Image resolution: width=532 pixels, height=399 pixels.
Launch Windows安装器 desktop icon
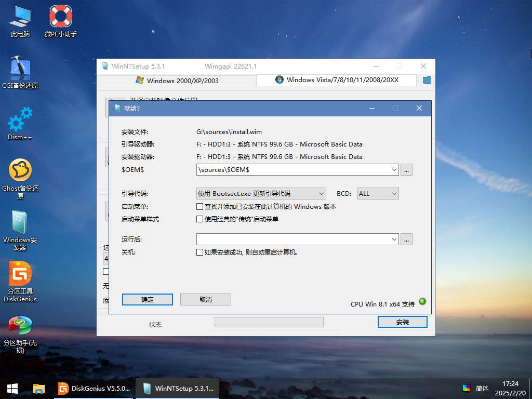tap(20, 230)
